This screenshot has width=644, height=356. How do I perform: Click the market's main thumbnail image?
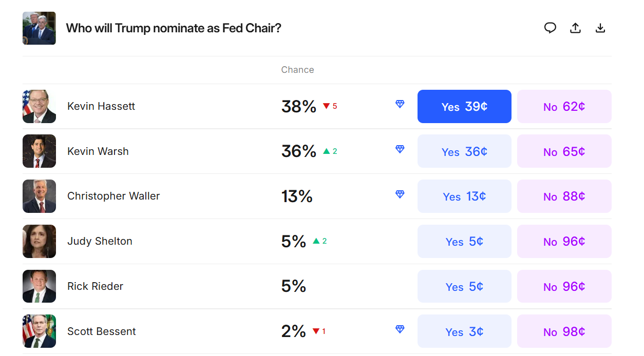pyautogui.click(x=39, y=28)
